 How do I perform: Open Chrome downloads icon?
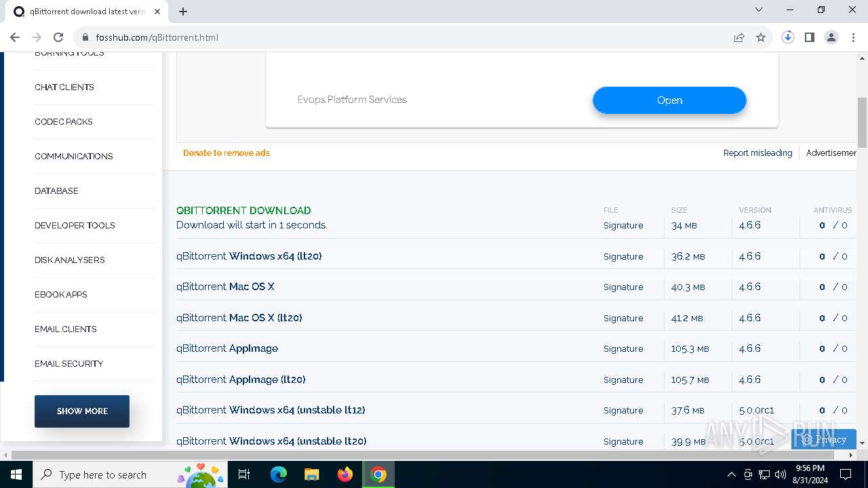(788, 37)
